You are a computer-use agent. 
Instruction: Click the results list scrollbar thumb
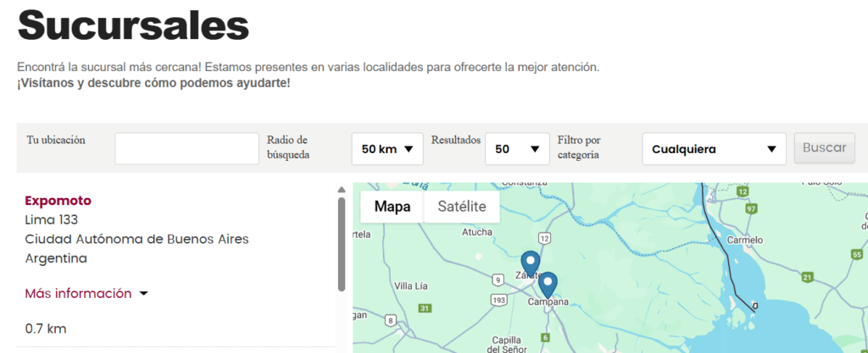click(x=342, y=244)
